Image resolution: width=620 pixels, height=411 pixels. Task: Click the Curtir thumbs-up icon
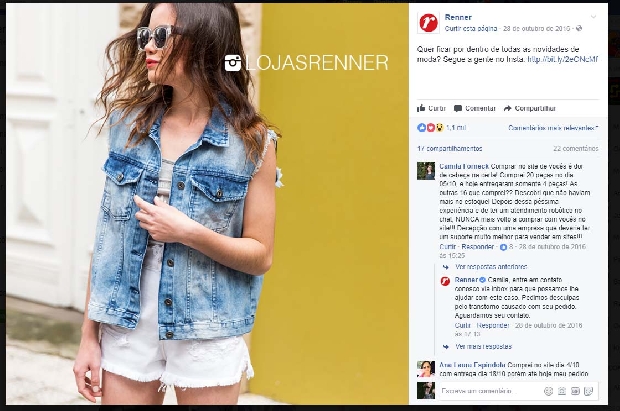coord(421,108)
